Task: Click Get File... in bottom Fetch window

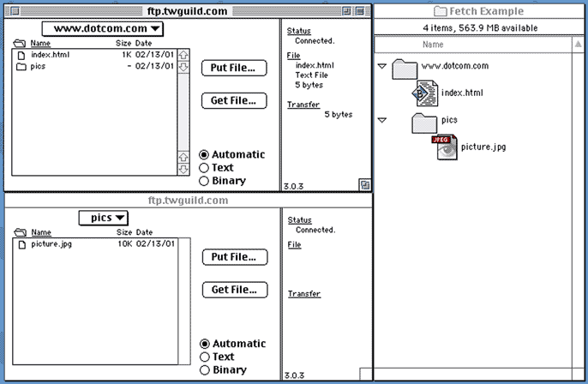Action: point(235,290)
